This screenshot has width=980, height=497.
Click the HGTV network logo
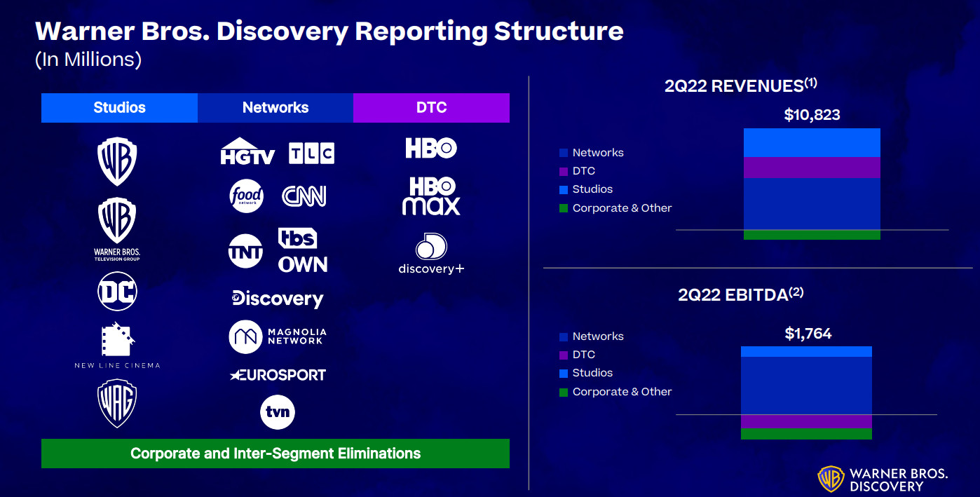(x=247, y=151)
